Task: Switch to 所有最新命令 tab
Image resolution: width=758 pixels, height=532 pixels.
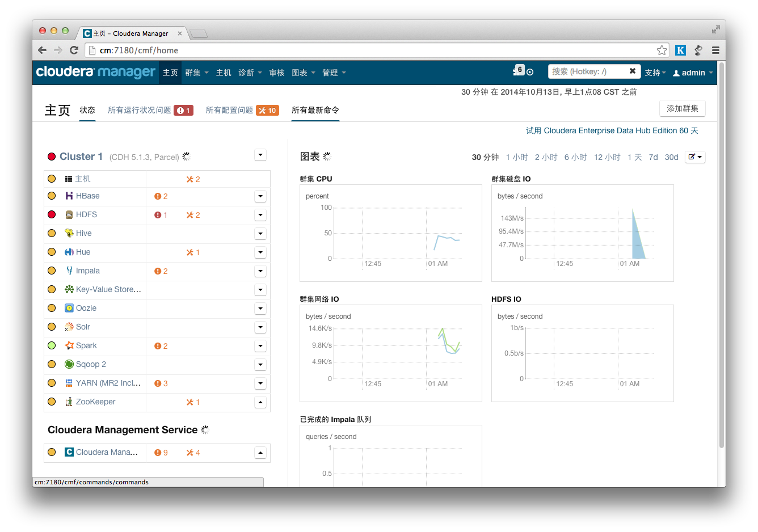Action: click(315, 110)
